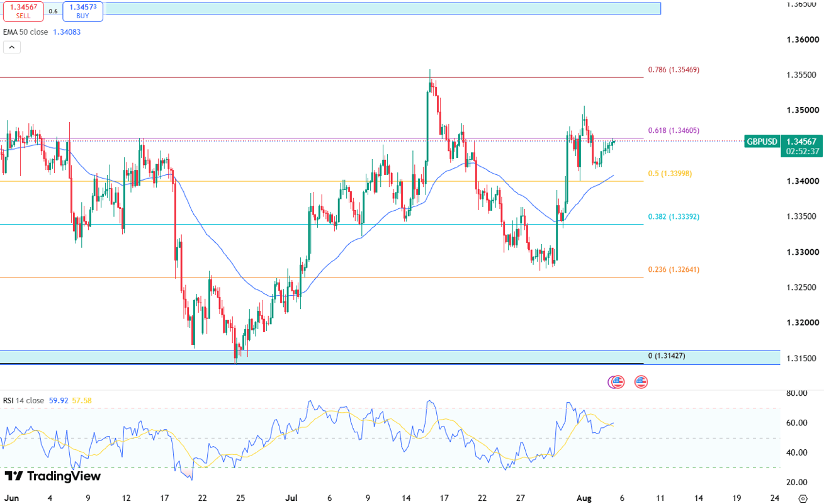Click the 1.32000 price axis label
The width and height of the screenshot is (824, 504).
tap(802, 322)
